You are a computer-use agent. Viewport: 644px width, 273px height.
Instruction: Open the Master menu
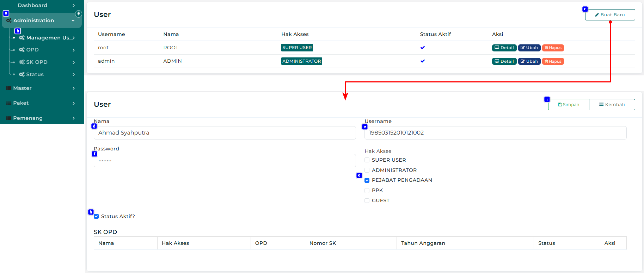click(x=23, y=88)
